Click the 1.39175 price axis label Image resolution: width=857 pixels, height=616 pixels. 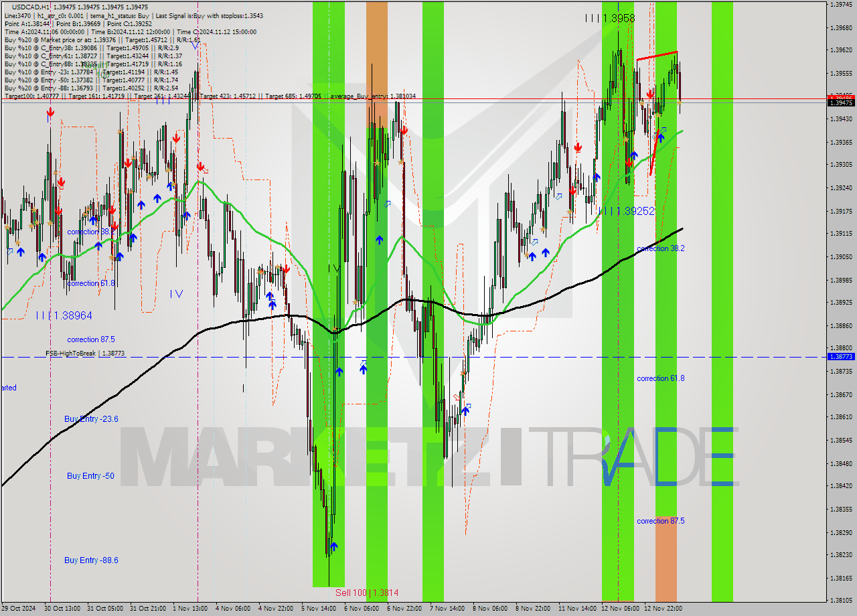(x=841, y=211)
